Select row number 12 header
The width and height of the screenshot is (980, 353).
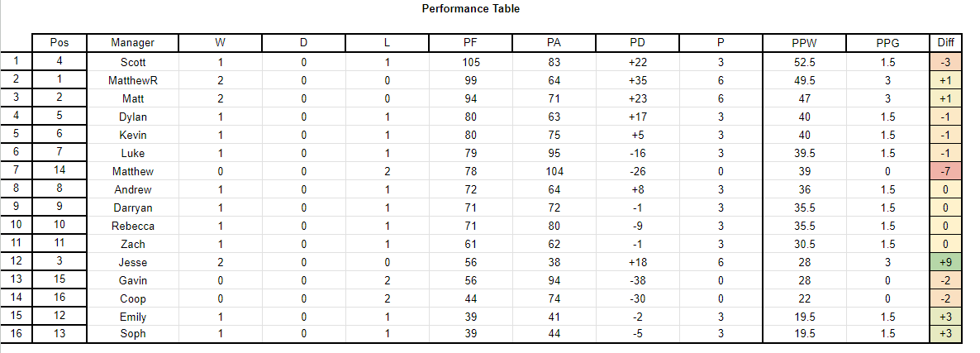pyautogui.click(x=17, y=262)
